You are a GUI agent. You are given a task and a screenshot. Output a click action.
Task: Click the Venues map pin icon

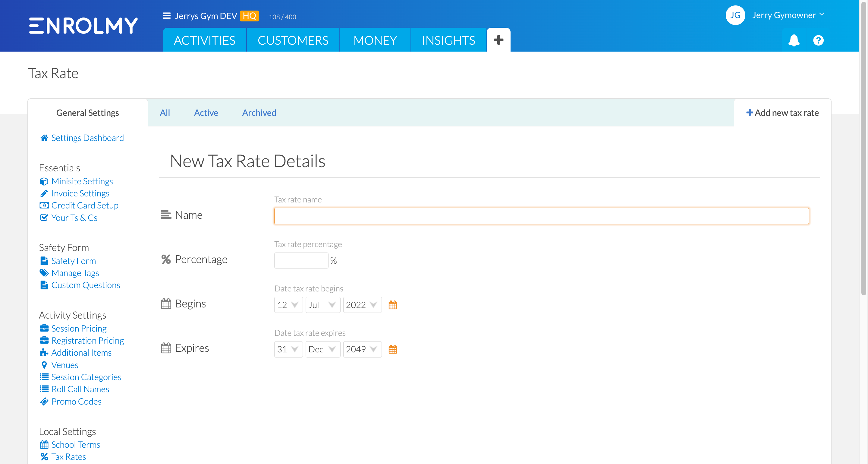pyautogui.click(x=44, y=365)
